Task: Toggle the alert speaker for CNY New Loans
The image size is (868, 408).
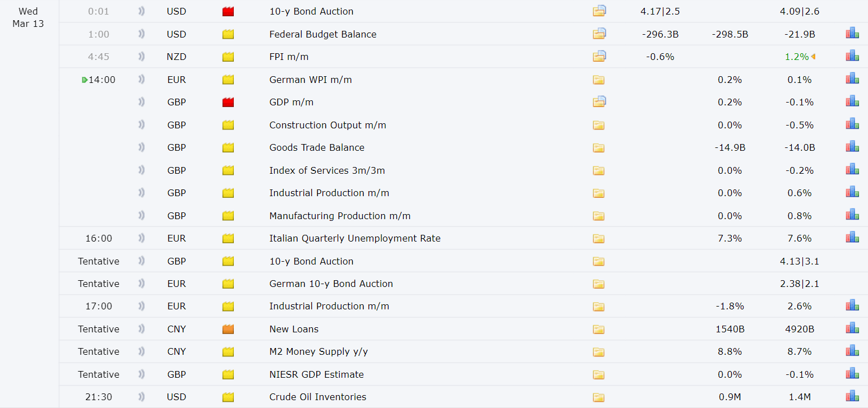Action: click(x=141, y=329)
